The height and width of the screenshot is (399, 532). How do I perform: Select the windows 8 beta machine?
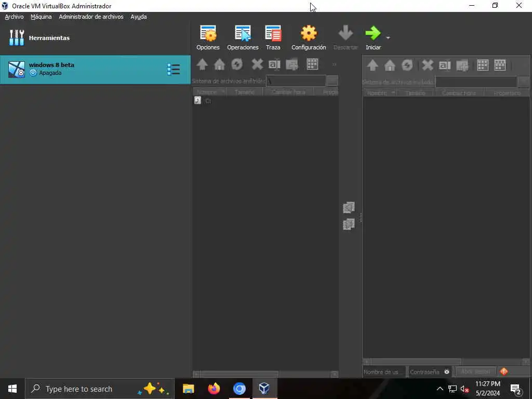click(95, 70)
